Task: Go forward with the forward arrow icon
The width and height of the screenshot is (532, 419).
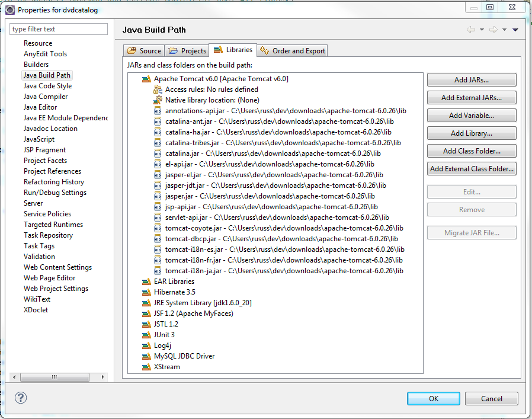Action: click(x=493, y=30)
